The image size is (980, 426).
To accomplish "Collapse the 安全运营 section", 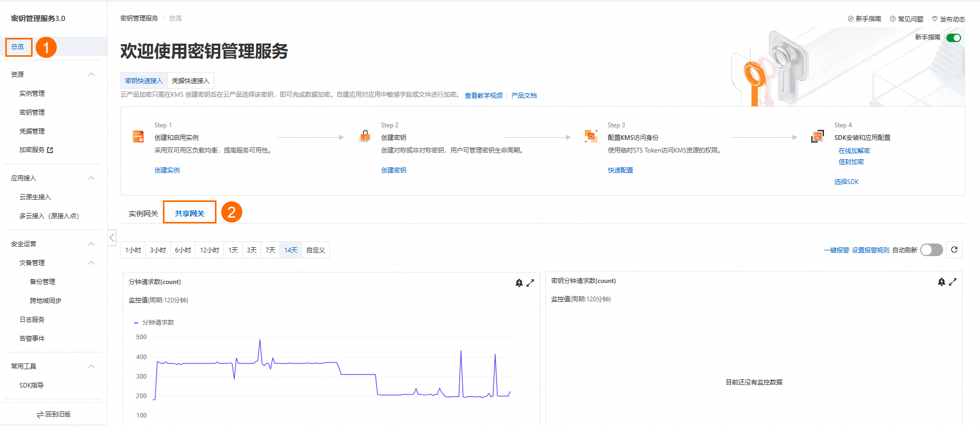I will click(x=91, y=244).
